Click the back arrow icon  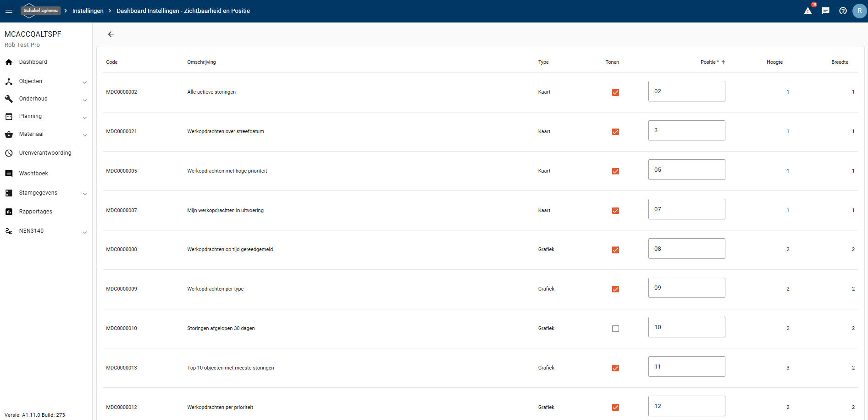[x=111, y=34]
